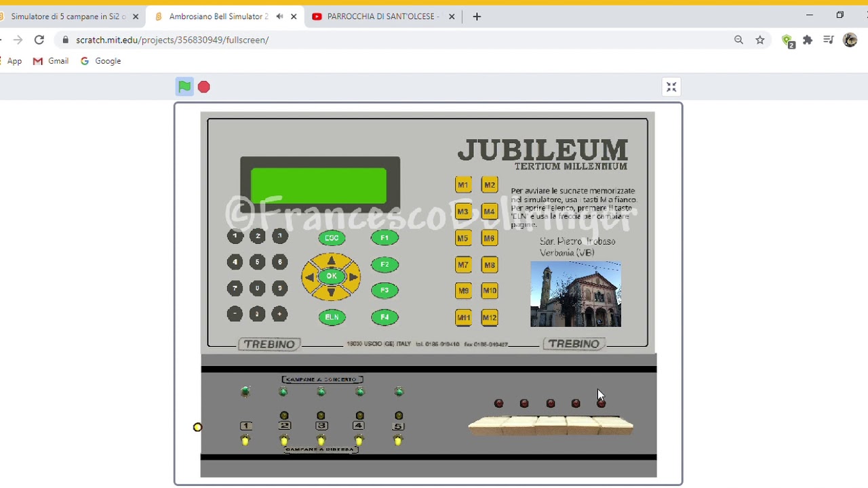This screenshot has width=868, height=488.
Task: Play memorized peal M7
Action: [x=463, y=265]
